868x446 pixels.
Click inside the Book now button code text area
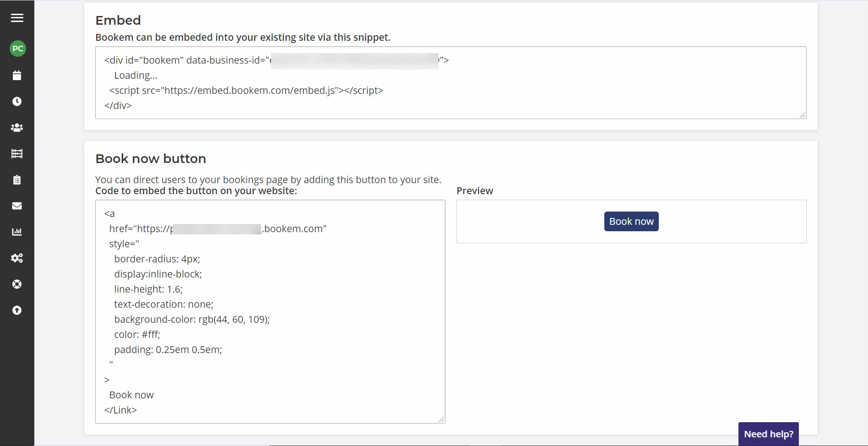point(270,311)
